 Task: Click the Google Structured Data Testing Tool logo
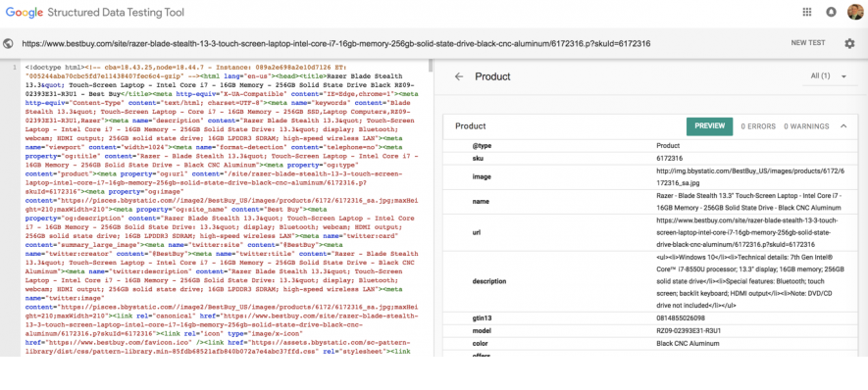[95, 12]
